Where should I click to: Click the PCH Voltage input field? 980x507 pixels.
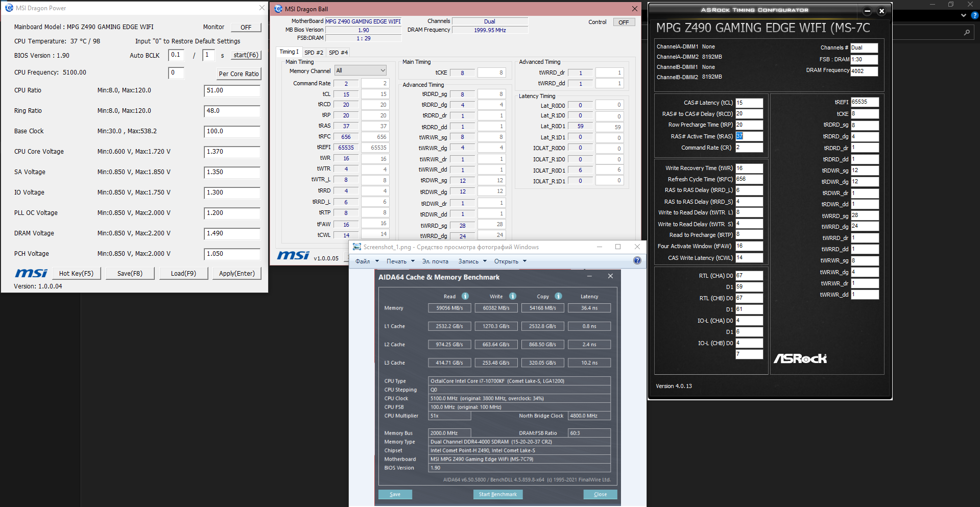click(232, 254)
